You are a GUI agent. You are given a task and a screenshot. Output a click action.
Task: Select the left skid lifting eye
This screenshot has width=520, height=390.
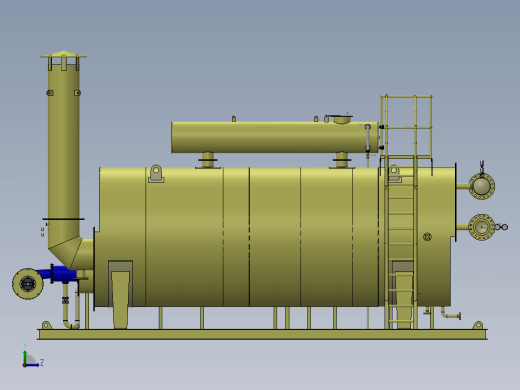(46, 325)
